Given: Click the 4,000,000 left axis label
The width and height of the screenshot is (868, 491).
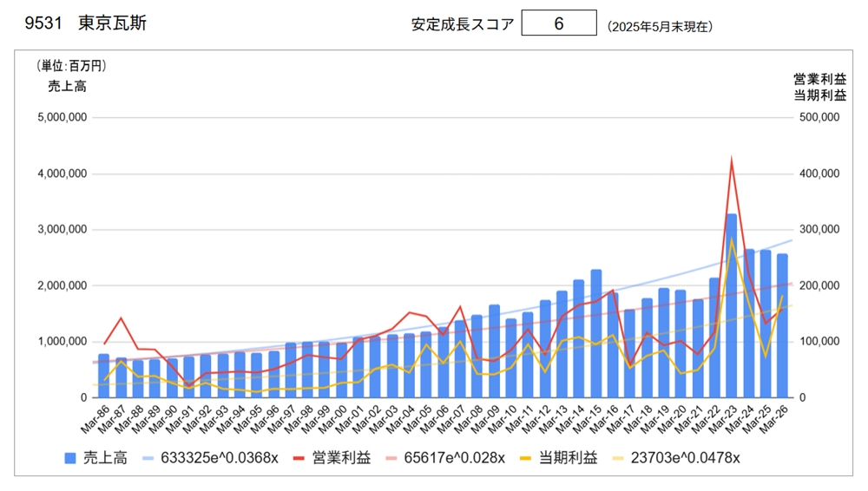Looking at the screenshot, I should tap(62, 173).
